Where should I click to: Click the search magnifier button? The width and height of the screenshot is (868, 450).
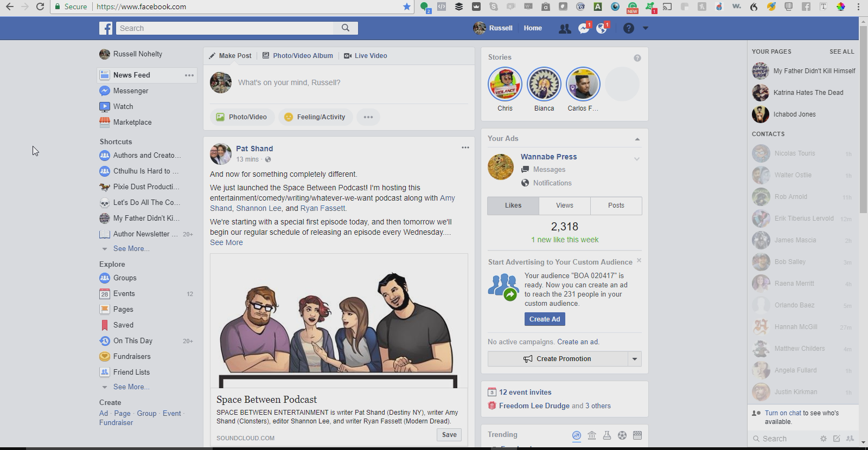tap(346, 28)
